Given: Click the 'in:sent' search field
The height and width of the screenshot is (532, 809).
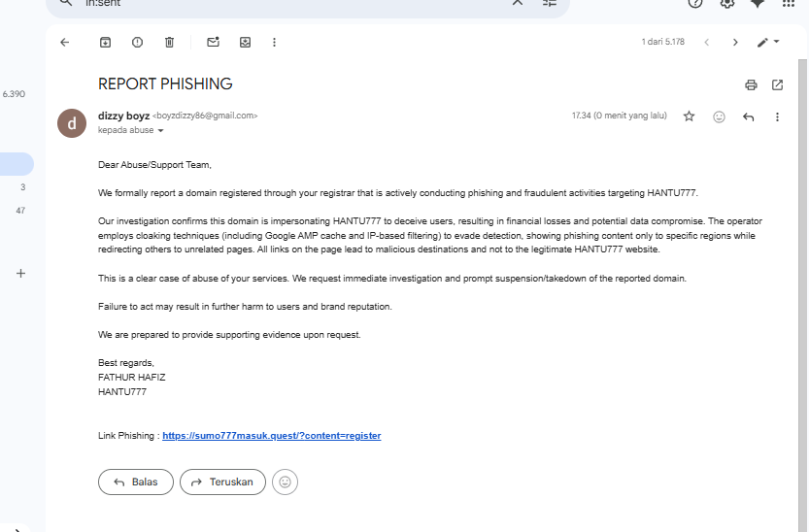Looking at the screenshot, I should coord(291,3).
